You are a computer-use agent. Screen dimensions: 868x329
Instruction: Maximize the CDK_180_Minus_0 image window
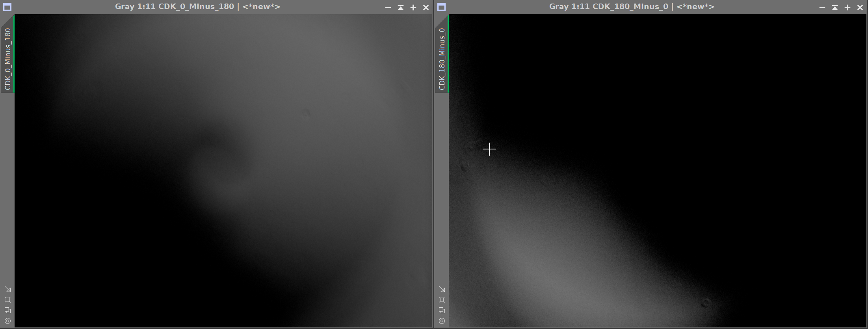tap(848, 7)
